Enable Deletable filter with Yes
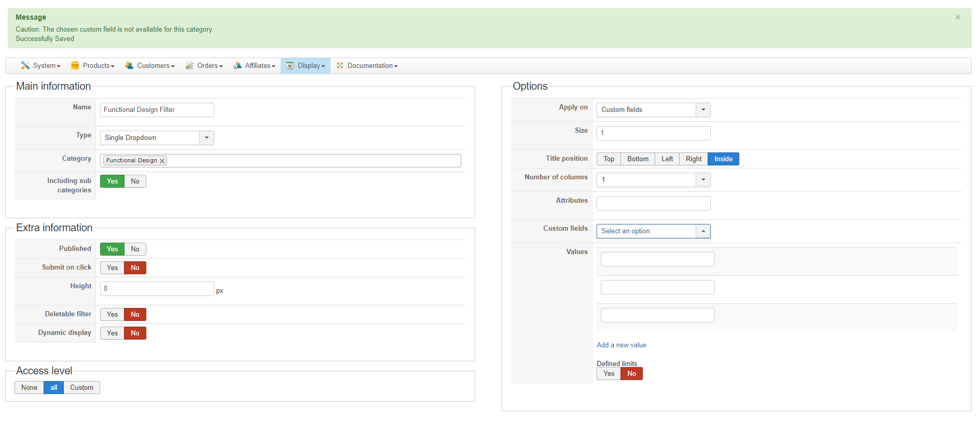 pos(112,314)
